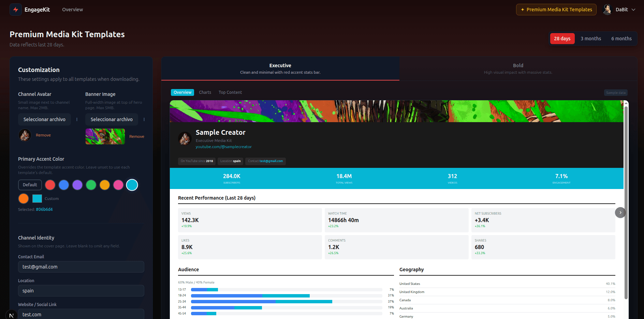
Task: Switch to the Bold template tab
Action: coord(518,68)
